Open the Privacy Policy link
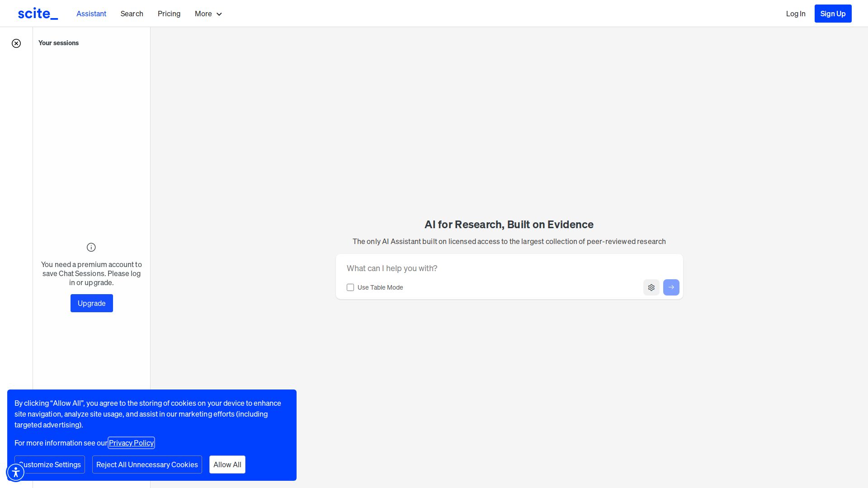Screen dimensions: 868x488 coord(131,443)
